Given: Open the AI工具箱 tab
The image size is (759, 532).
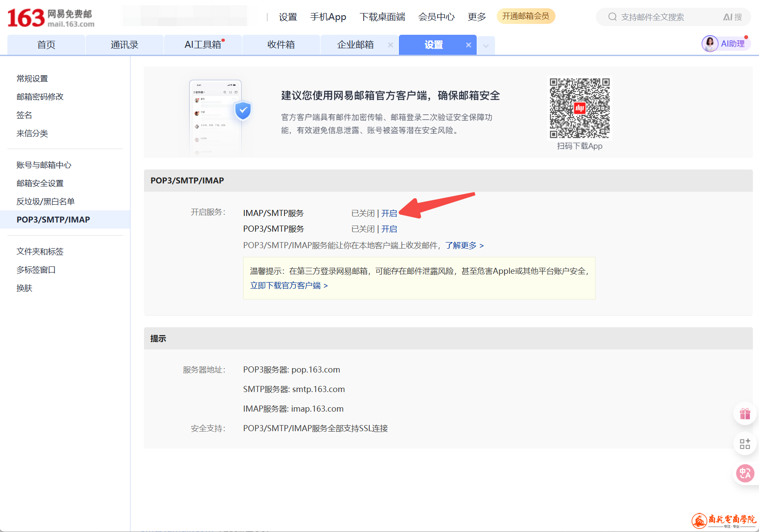Looking at the screenshot, I should (203, 45).
